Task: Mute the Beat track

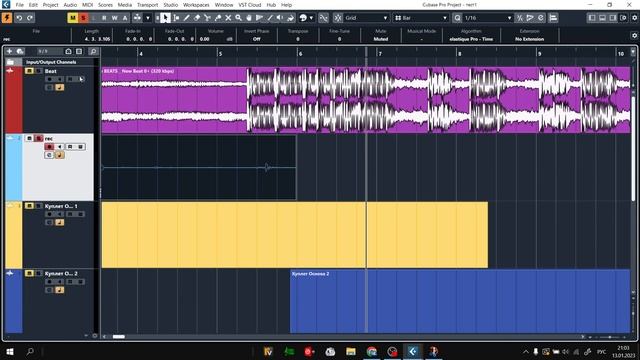Action: pyautogui.click(x=29, y=71)
